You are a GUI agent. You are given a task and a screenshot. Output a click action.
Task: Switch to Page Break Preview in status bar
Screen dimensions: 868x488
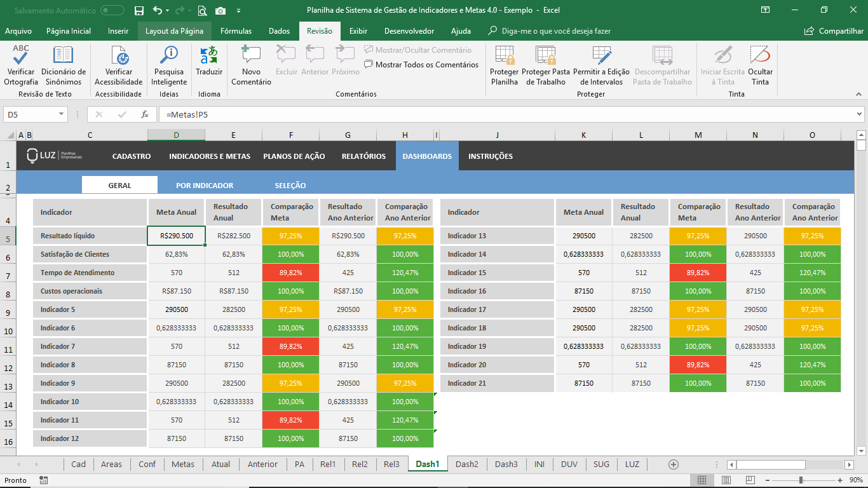click(x=751, y=480)
